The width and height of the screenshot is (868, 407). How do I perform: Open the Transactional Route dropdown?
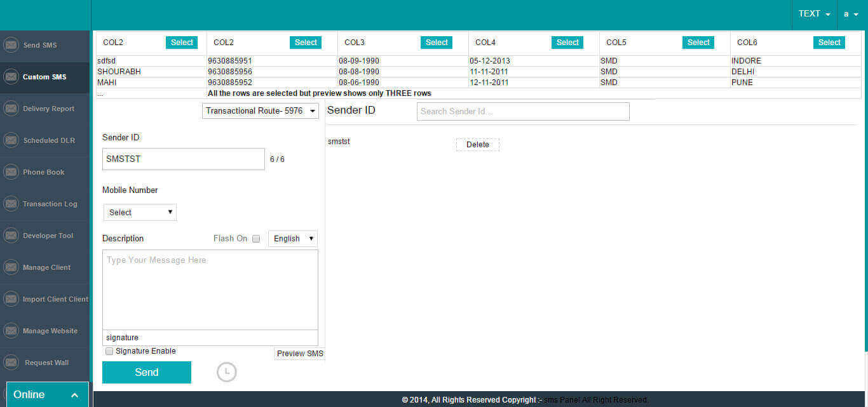tap(261, 111)
